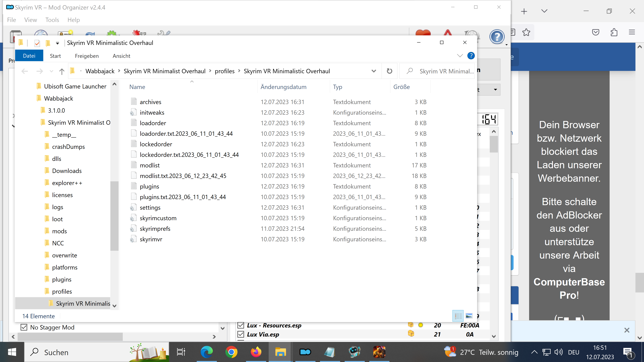Open the Ansicht ribbon tab
The width and height of the screenshot is (644, 362).
121,56
